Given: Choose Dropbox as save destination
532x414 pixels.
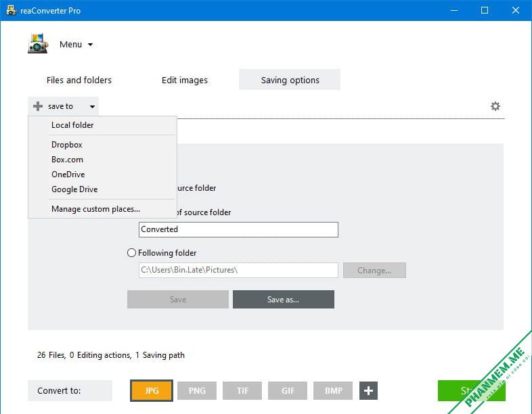Looking at the screenshot, I should pos(102,145).
